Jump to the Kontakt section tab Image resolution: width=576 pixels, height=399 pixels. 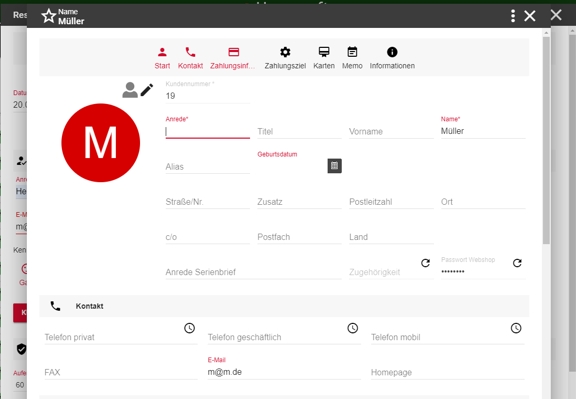pos(190,58)
